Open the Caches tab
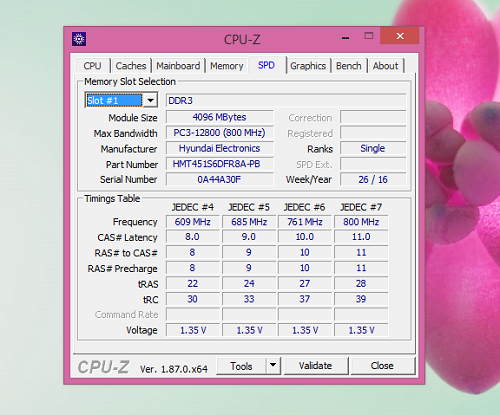The image size is (500, 415). click(131, 66)
